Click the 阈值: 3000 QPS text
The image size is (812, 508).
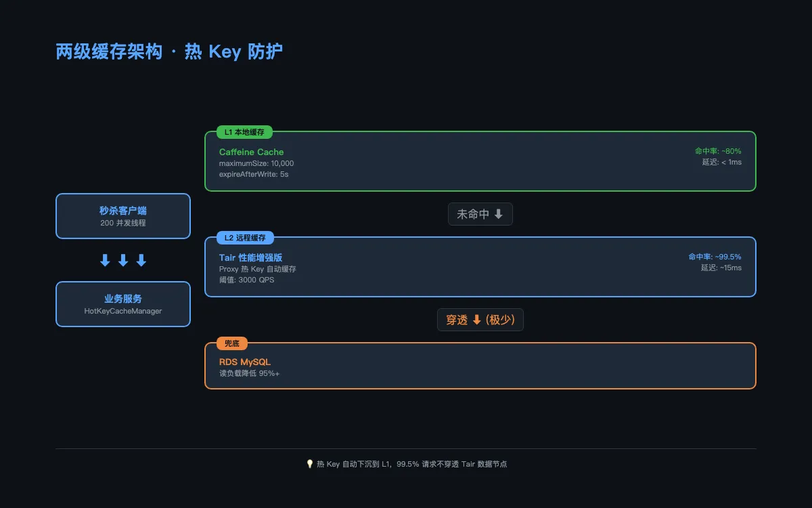247,280
